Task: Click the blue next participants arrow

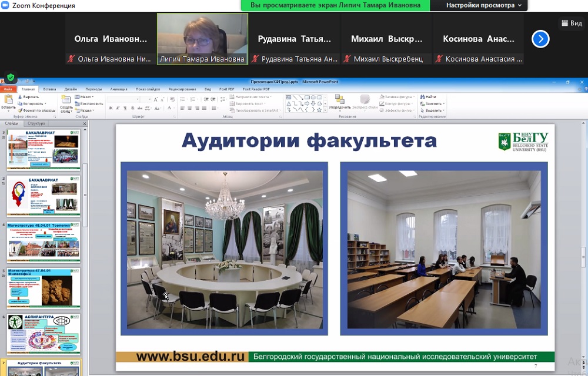Action: tap(540, 39)
